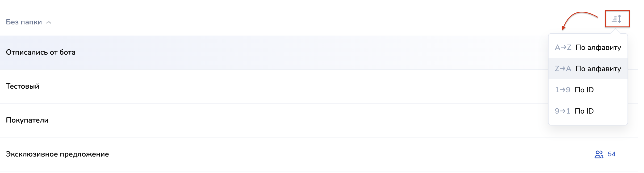Image resolution: width=644 pixels, height=173 pixels.
Task: Select the Покупатели list
Action: click(27, 120)
